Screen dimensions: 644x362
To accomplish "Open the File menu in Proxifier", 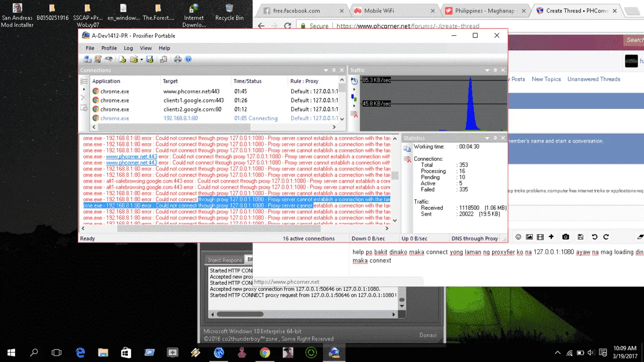I will coord(90,48).
